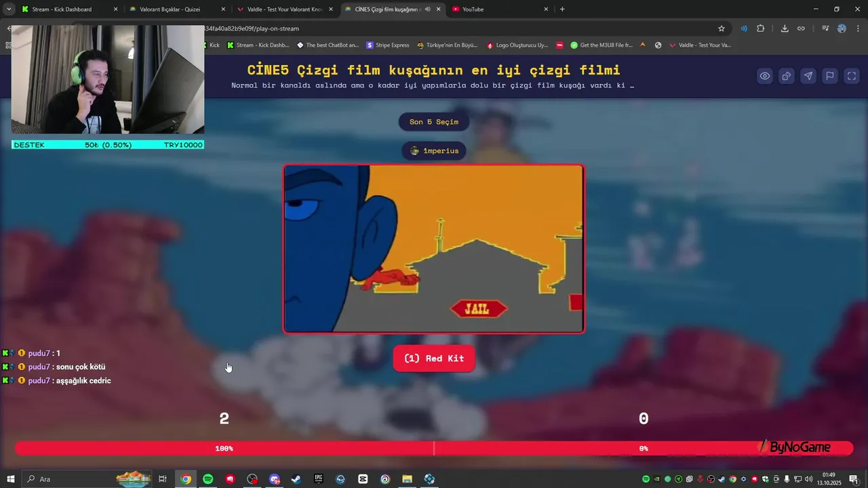Image resolution: width=868 pixels, height=488 pixels.
Task: Open Logo Oluşturucu bookmark
Action: tap(517, 45)
